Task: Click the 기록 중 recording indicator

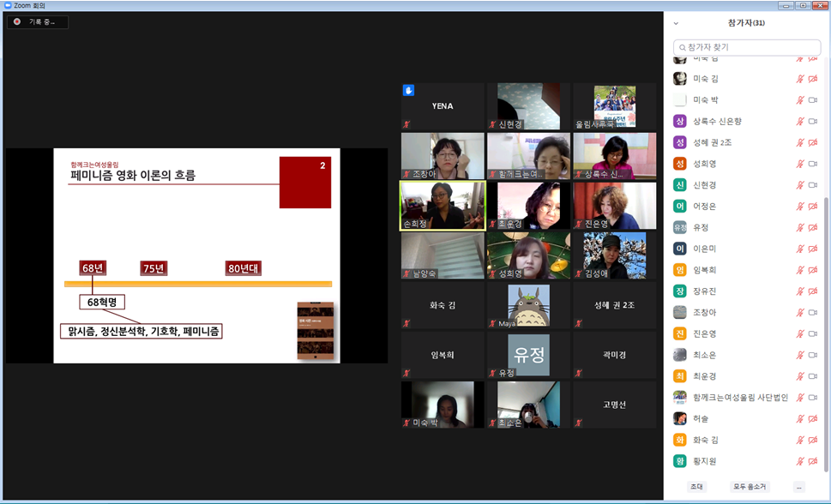Action: 38,21
